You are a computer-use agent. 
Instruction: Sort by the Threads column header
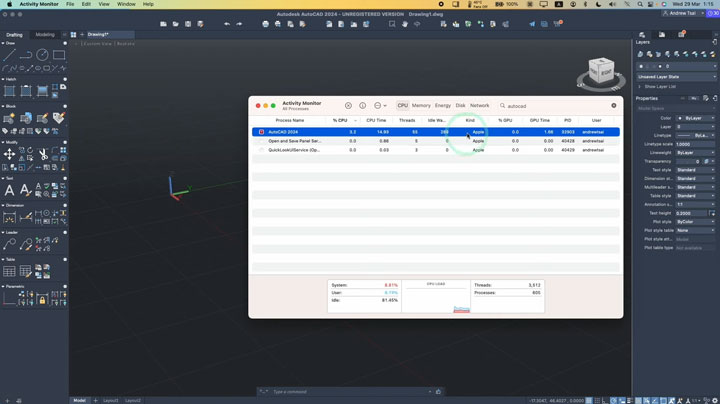(407, 120)
